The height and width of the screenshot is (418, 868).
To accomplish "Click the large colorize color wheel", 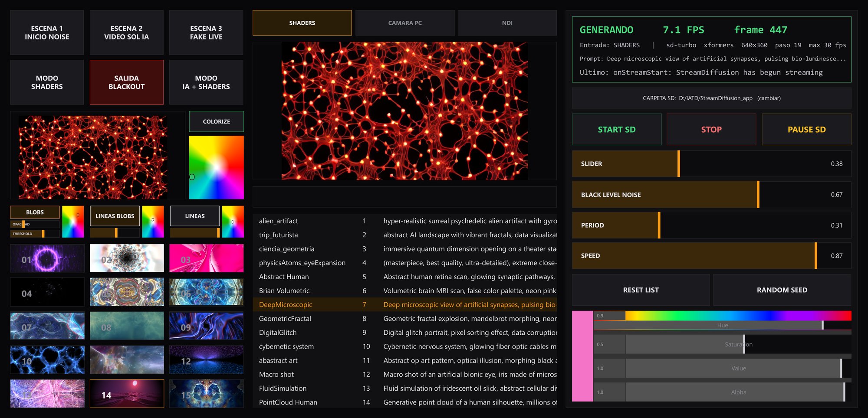I will tap(216, 167).
